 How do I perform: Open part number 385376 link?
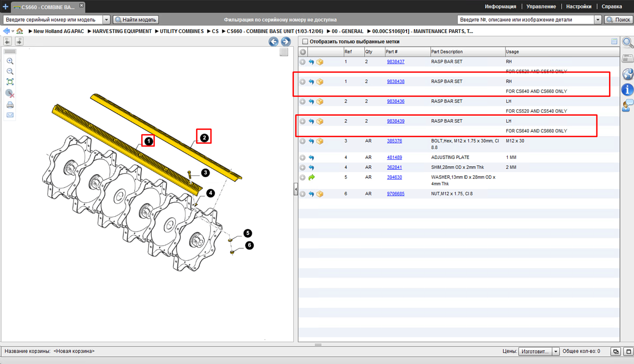point(394,141)
